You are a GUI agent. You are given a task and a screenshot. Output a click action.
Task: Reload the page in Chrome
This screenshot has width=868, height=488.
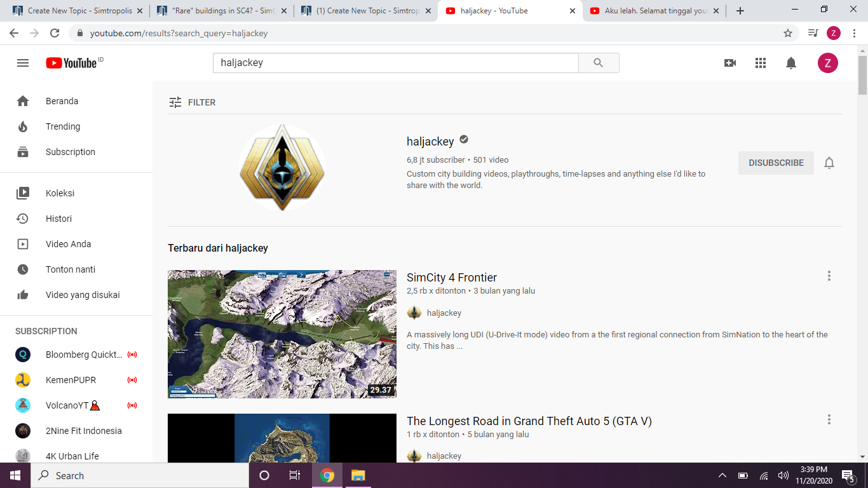coord(55,33)
